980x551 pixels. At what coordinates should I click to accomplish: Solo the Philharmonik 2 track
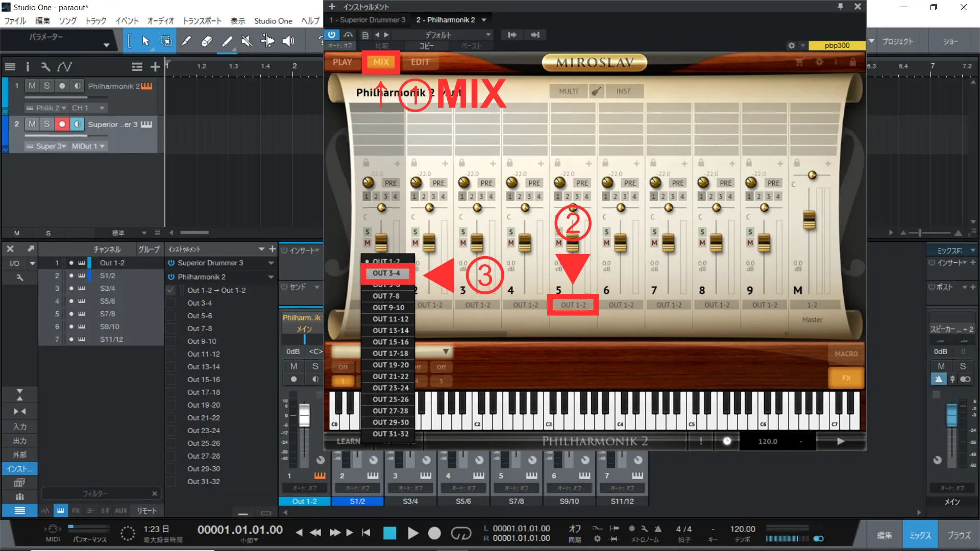point(46,86)
